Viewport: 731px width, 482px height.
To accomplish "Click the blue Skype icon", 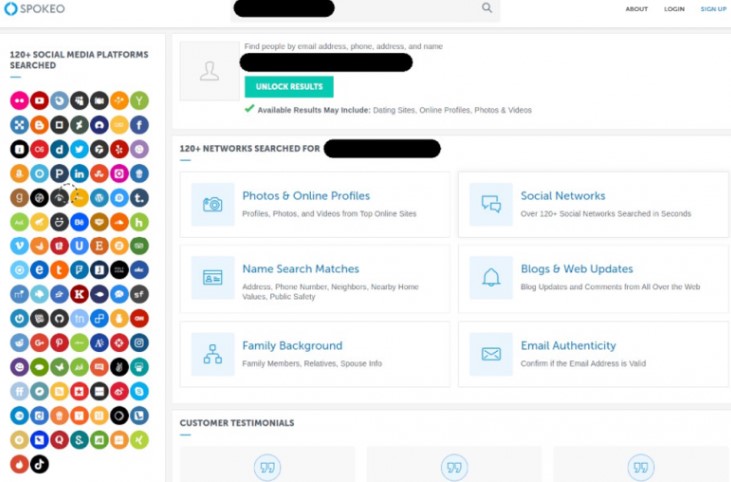I will coord(139,391).
